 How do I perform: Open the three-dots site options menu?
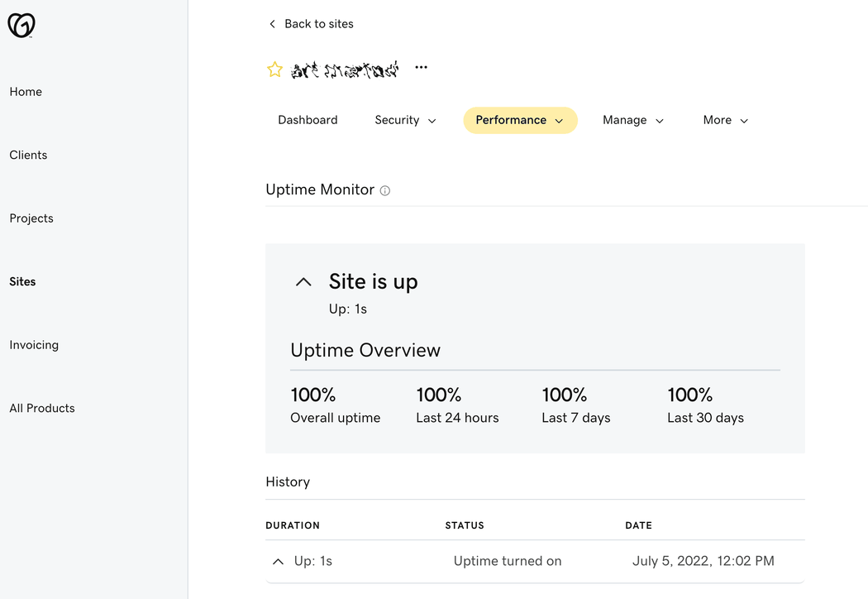422,67
